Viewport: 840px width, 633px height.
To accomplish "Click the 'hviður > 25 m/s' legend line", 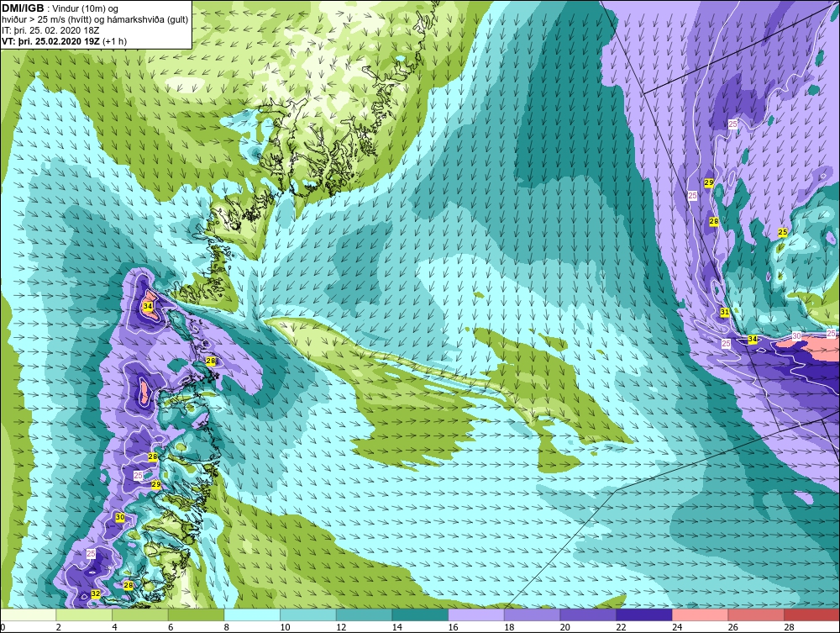I will (95, 20).
